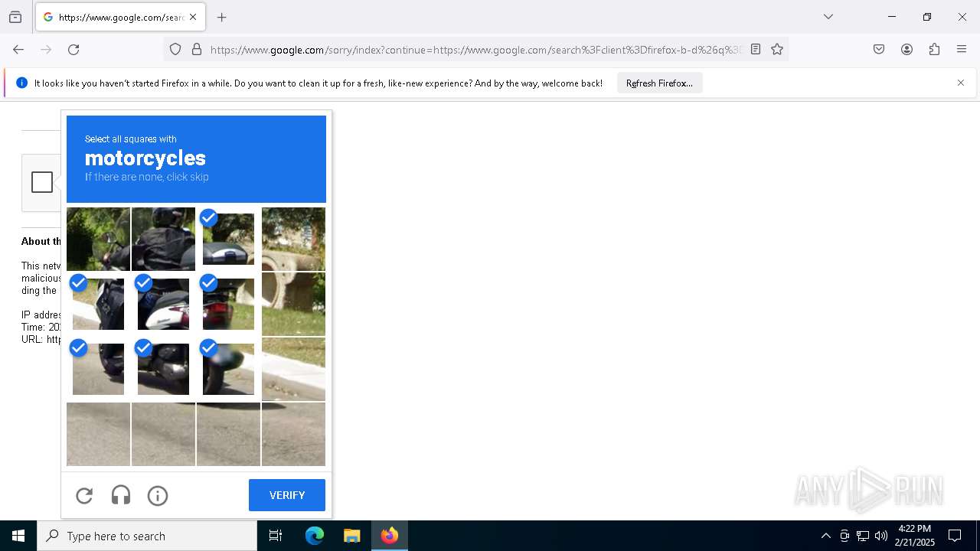The height and width of the screenshot is (551, 980).
Task: Click the VERIFY button
Action: pyautogui.click(x=287, y=495)
